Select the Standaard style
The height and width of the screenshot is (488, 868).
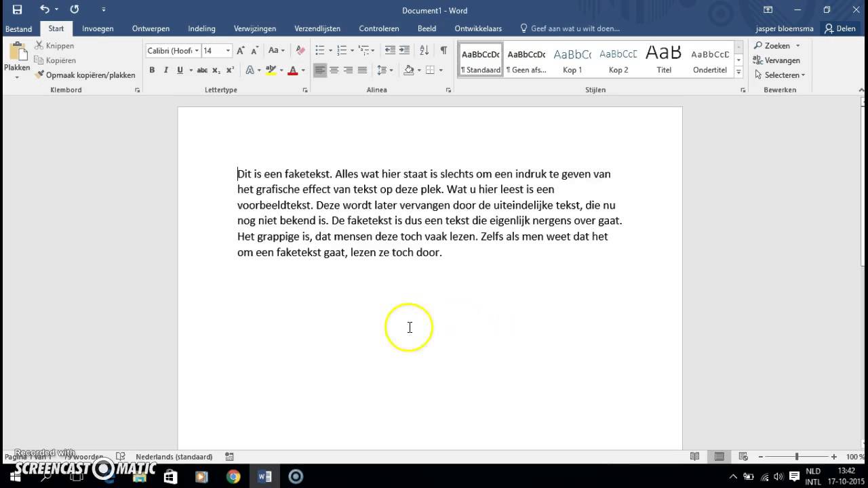point(481,60)
